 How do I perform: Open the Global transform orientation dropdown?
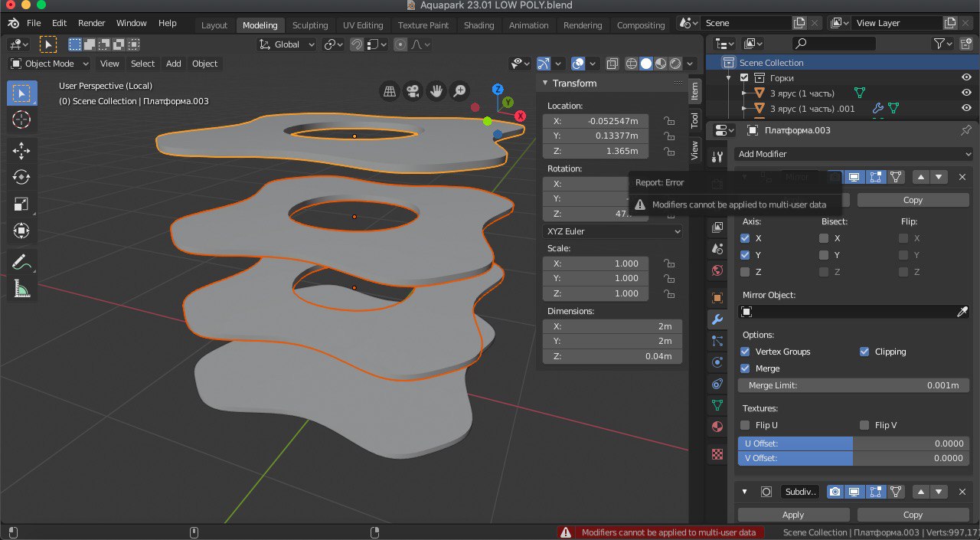(287, 44)
